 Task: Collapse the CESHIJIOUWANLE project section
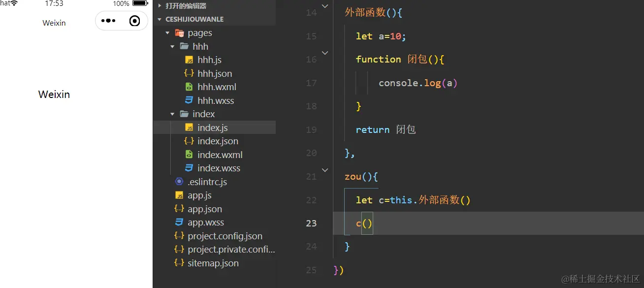[160, 19]
